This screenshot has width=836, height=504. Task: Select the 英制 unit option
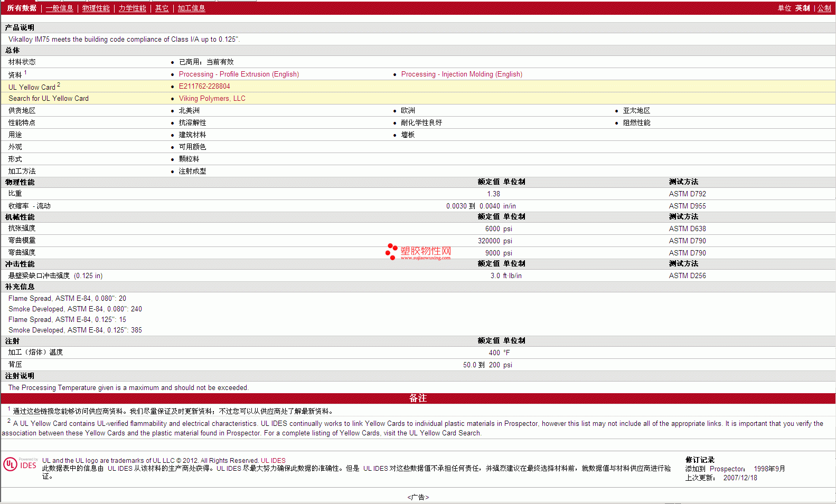pyautogui.click(x=803, y=8)
